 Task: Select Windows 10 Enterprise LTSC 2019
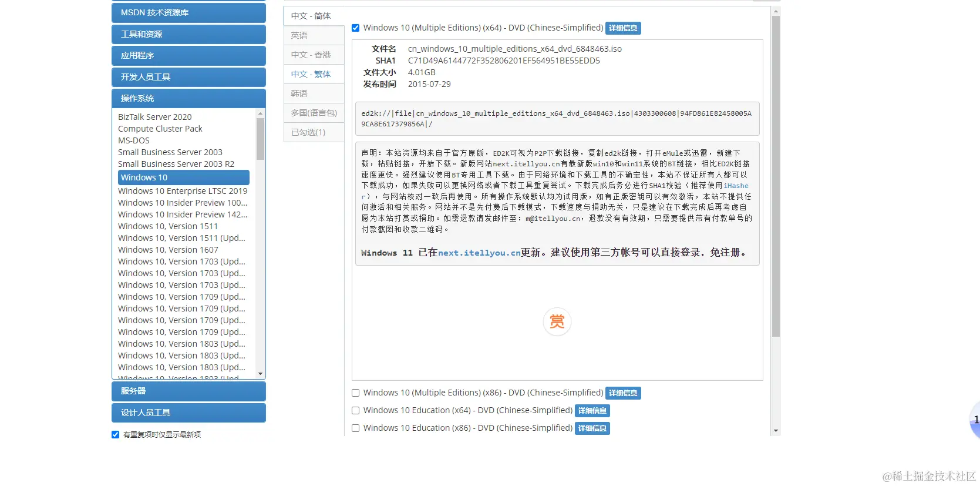coord(183,191)
